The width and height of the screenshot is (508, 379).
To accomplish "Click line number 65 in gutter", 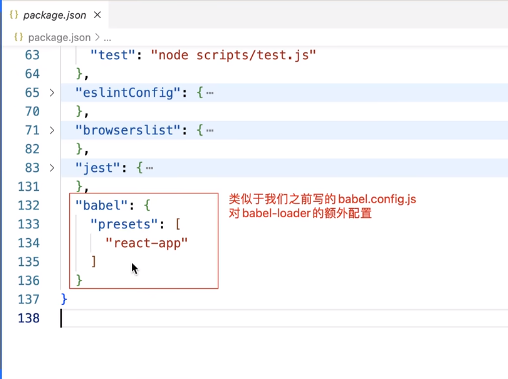I will 32,93.
